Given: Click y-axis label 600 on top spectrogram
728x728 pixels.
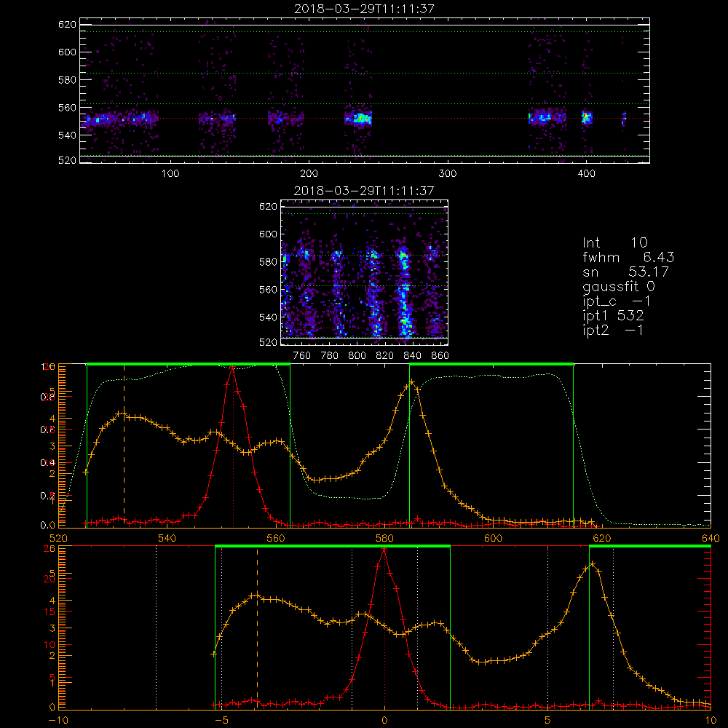Looking at the screenshot, I should pyautogui.click(x=67, y=52).
